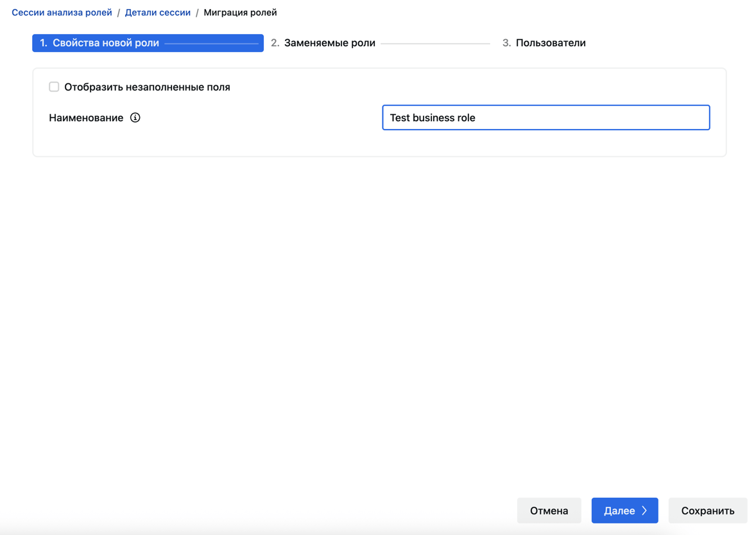
Task: Return to the Детали сессии breadcrumb
Action: click(x=158, y=13)
